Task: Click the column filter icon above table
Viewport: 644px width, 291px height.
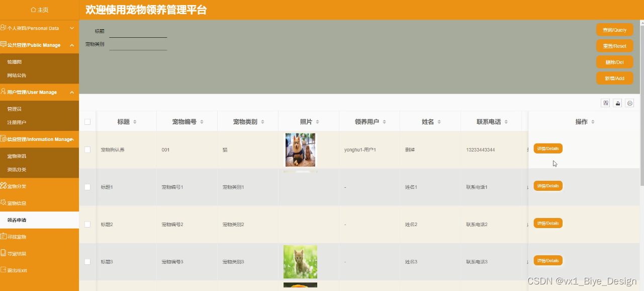Action: click(606, 103)
